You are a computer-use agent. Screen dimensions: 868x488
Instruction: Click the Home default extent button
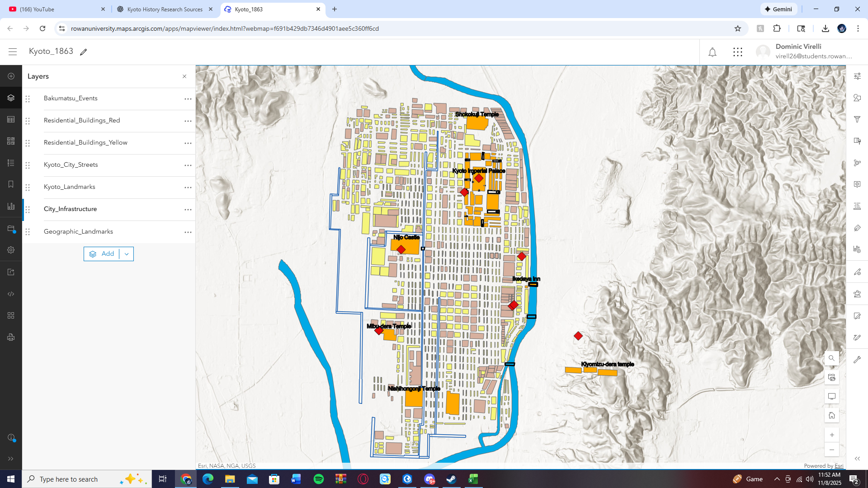[x=832, y=415]
